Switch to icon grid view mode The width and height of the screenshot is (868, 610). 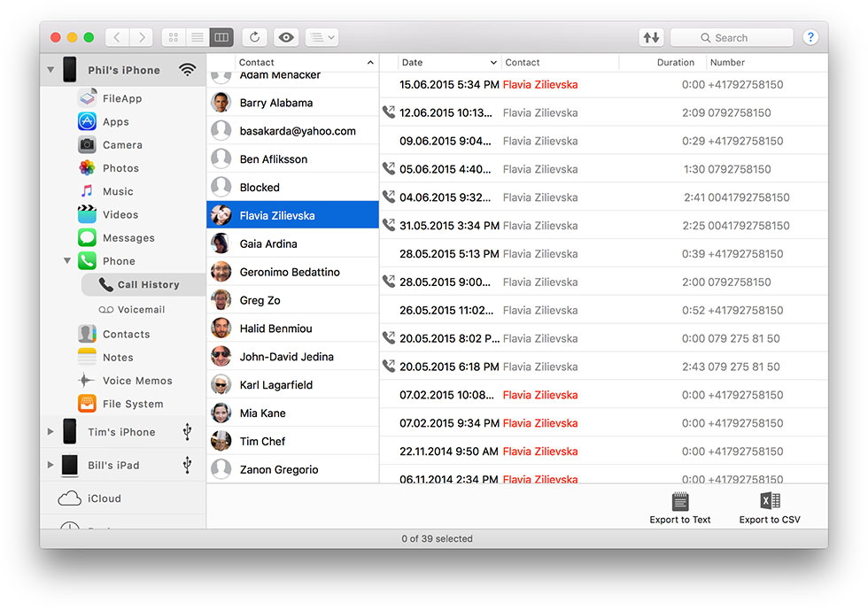(174, 37)
